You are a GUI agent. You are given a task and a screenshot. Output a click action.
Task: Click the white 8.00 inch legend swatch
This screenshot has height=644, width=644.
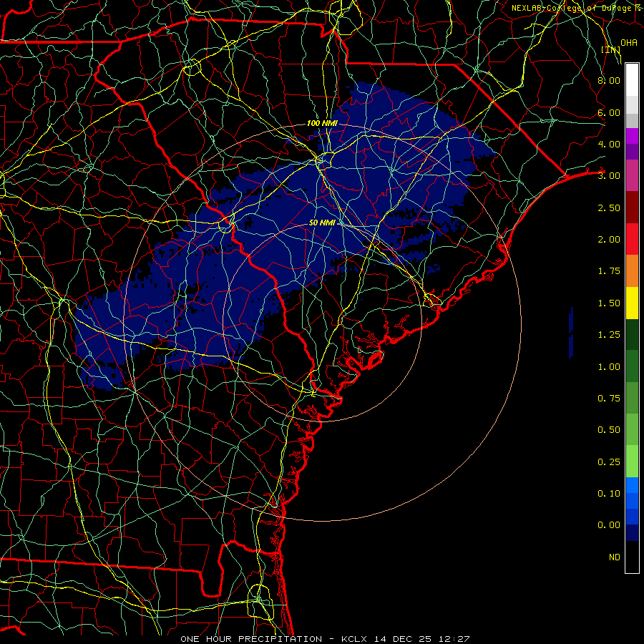tap(632, 80)
